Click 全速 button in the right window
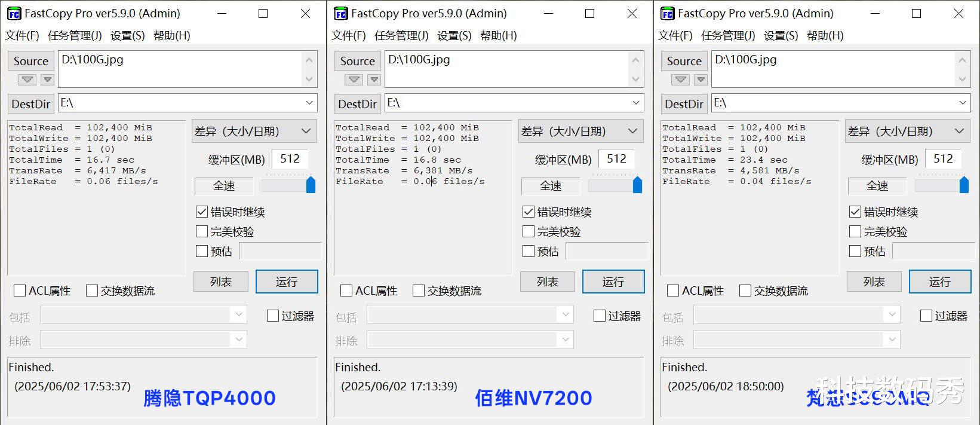Screen dimensions: 980x425 tap(877, 186)
